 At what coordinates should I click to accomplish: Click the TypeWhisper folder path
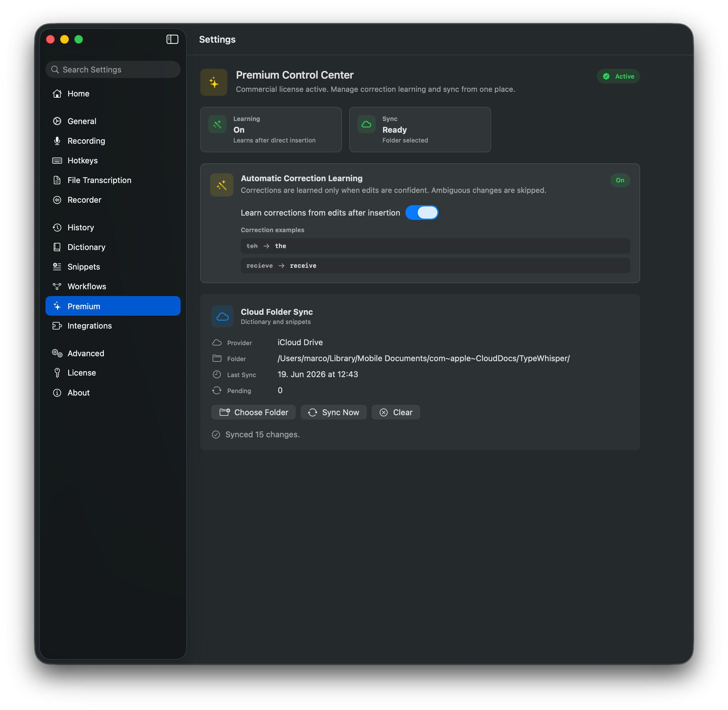pos(424,358)
